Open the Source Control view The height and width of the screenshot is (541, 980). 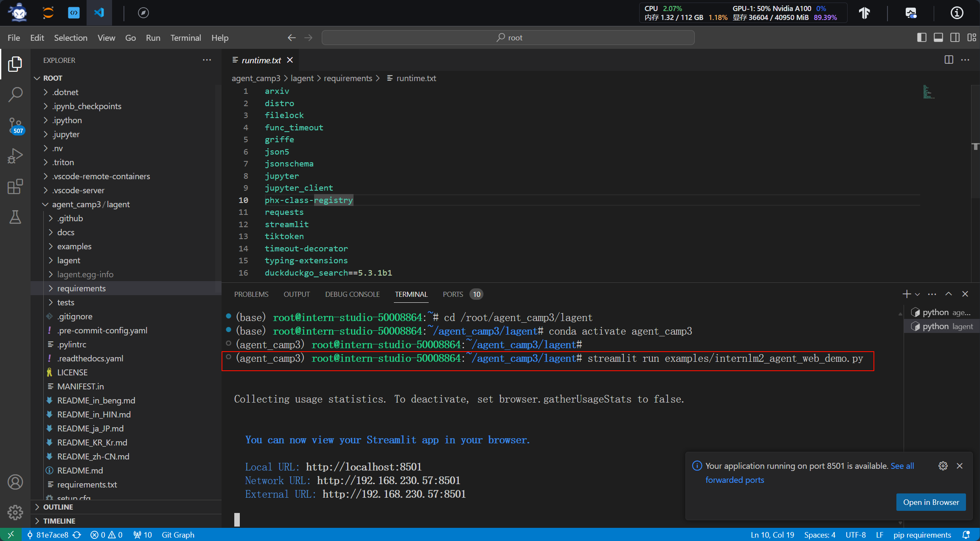15,125
